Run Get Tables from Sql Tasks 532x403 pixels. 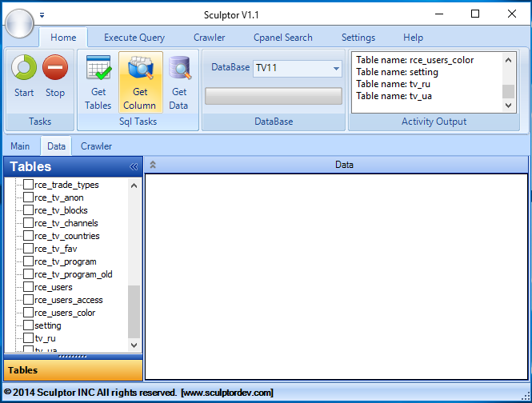[98, 70]
